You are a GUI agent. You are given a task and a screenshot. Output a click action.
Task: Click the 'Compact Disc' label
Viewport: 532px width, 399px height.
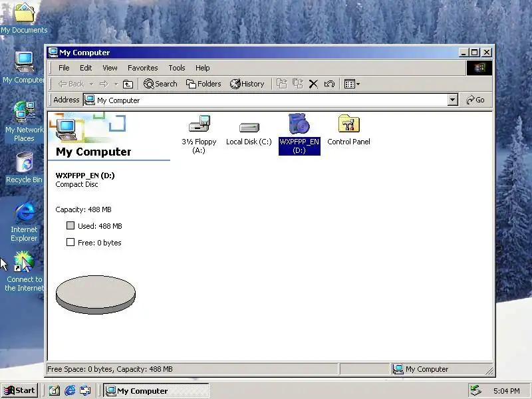(76, 185)
